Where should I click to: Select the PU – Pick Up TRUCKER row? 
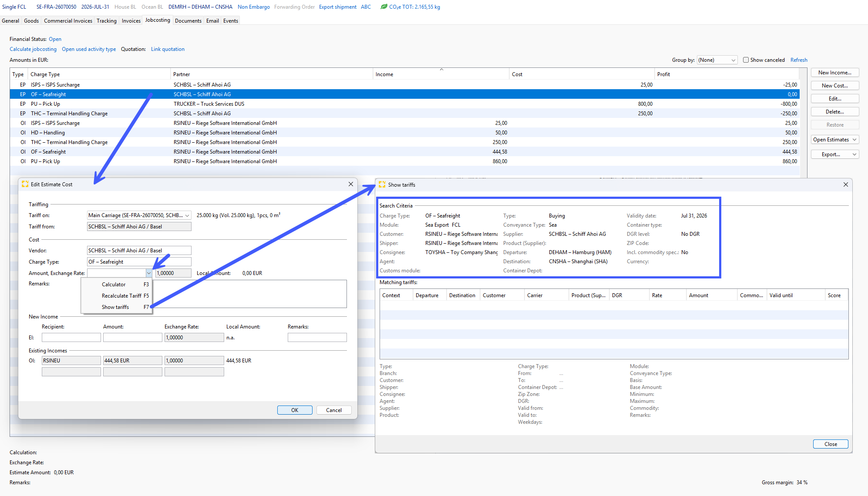tap(404, 104)
